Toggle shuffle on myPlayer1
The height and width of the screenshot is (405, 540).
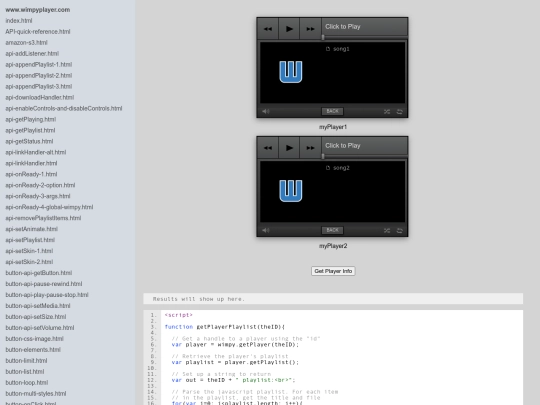[387, 112]
